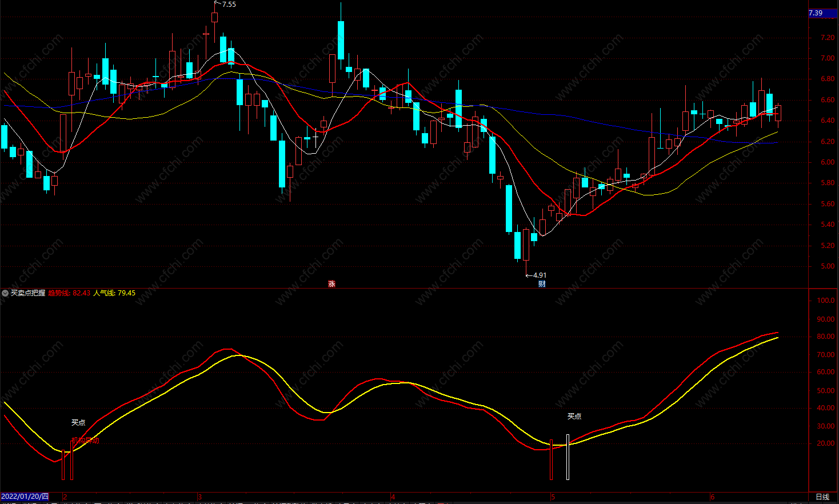Click the 机构异动 signal label
Viewport: 839px width, 504px height.
coord(86,441)
